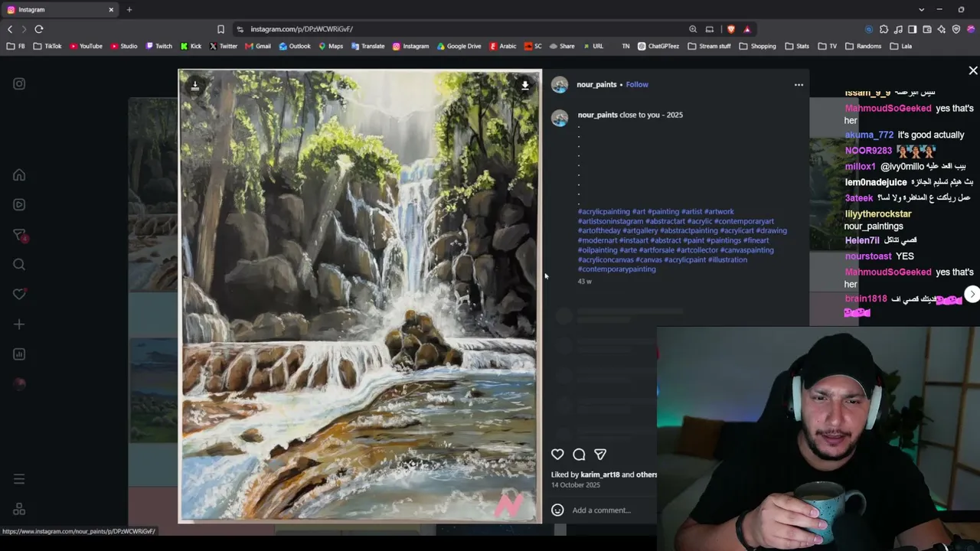
Task: Go back in the browser
Action: point(10,29)
